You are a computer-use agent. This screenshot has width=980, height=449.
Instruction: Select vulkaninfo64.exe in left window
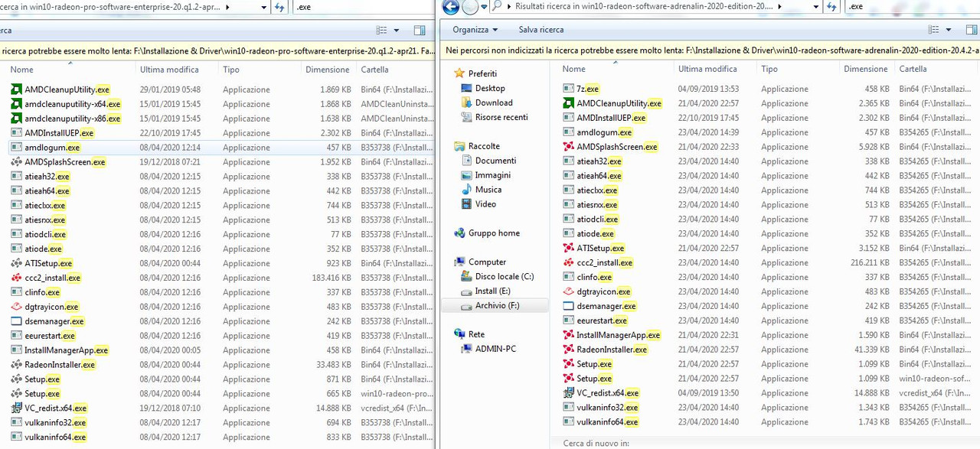pyautogui.click(x=55, y=438)
